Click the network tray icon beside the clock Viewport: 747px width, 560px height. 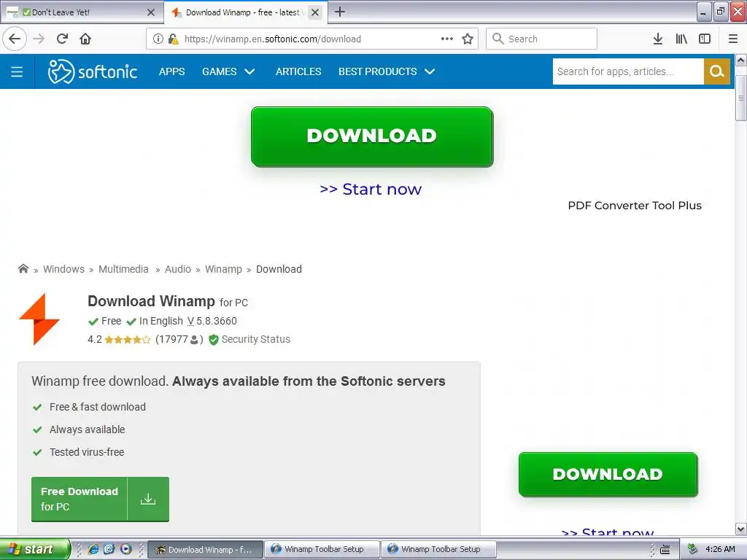(x=693, y=549)
